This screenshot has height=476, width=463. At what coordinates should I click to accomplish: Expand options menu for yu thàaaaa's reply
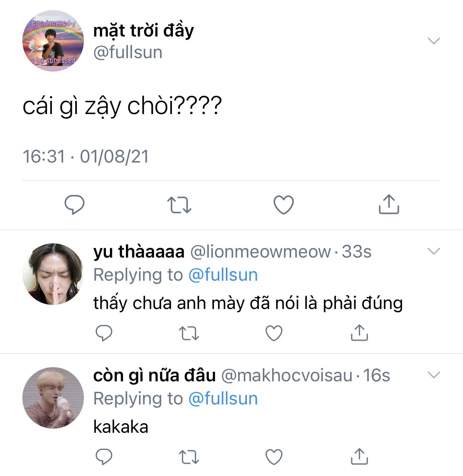(x=434, y=251)
